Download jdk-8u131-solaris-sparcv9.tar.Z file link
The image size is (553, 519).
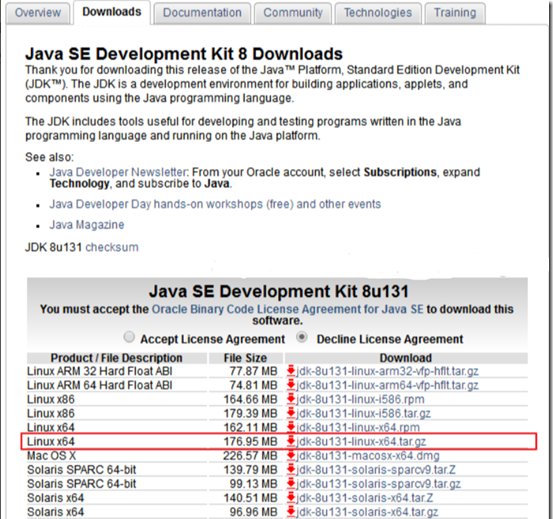(376, 470)
